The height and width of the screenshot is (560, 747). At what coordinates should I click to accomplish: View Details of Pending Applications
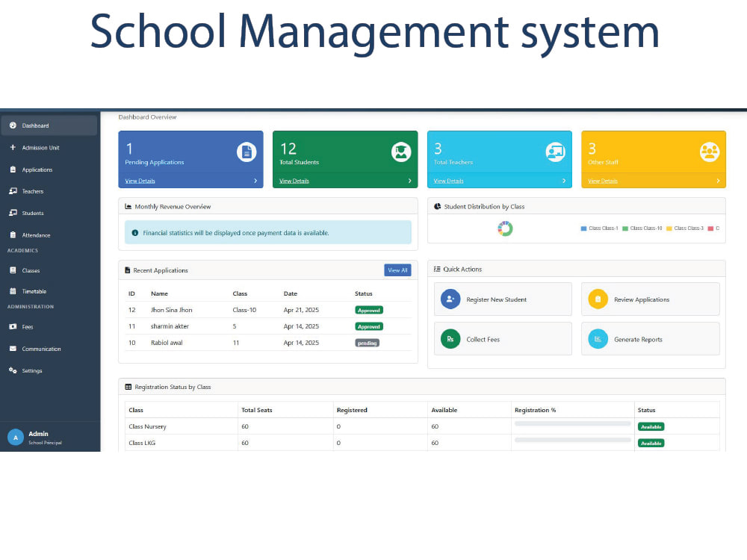point(140,181)
